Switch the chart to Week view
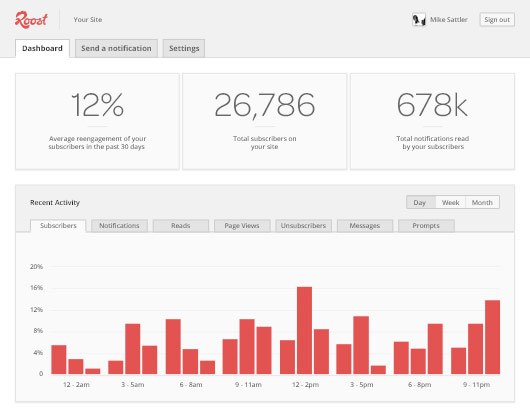The image size is (530, 419). click(451, 202)
